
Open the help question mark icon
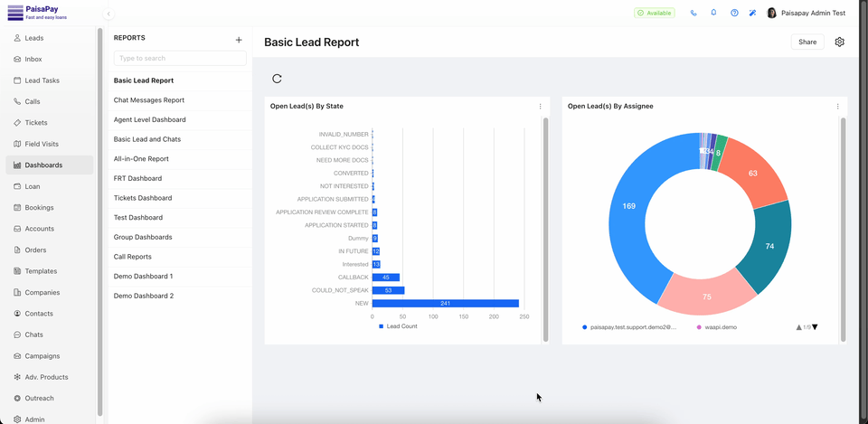point(734,14)
